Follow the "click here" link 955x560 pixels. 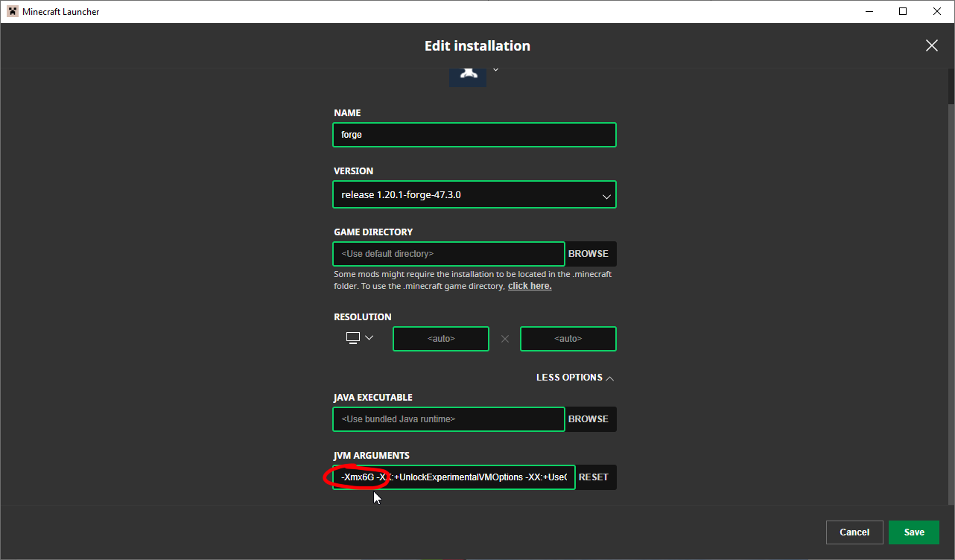click(530, 286)
